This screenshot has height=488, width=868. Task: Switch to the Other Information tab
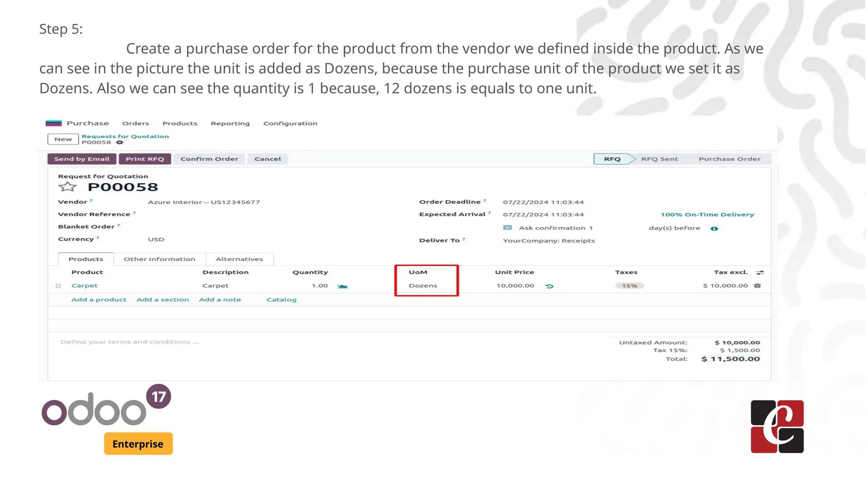pyautogui.click(x=159, y=259)
